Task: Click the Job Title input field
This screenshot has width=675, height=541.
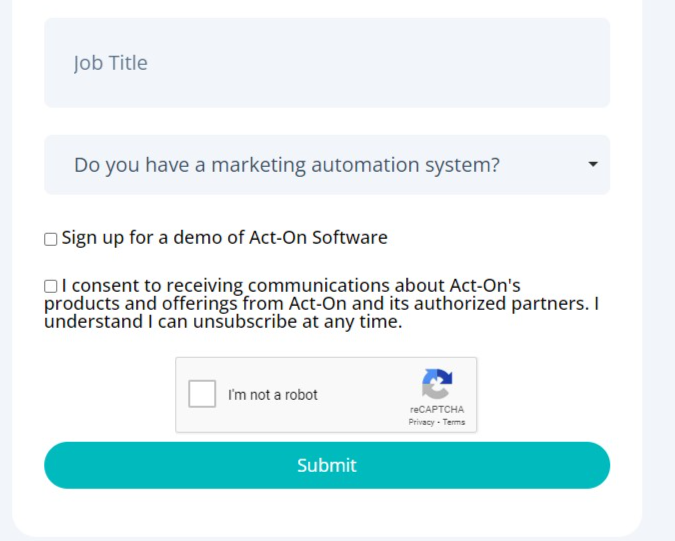Action: coord(326,63)
